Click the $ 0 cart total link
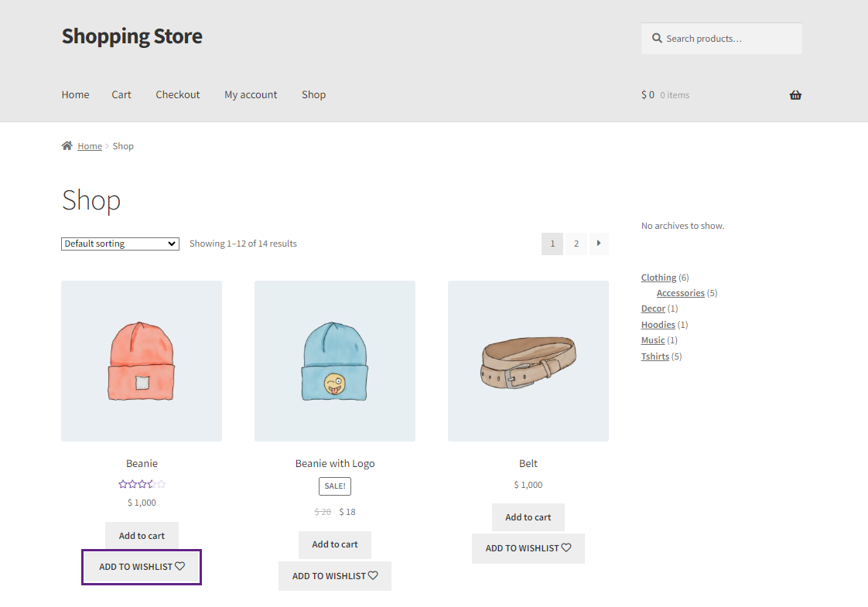 click(x=648, y=94)
